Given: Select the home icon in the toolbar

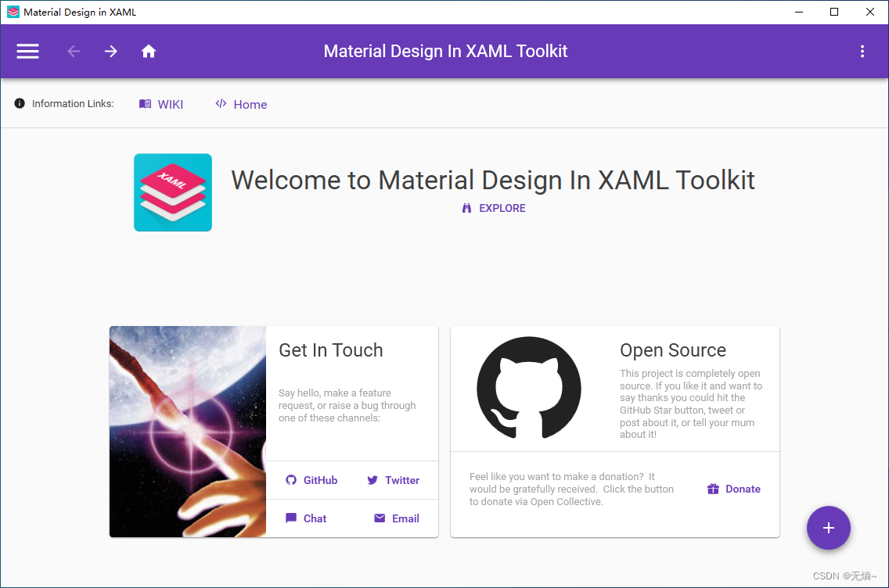Looking at the screenshot, I should point(149,51).
